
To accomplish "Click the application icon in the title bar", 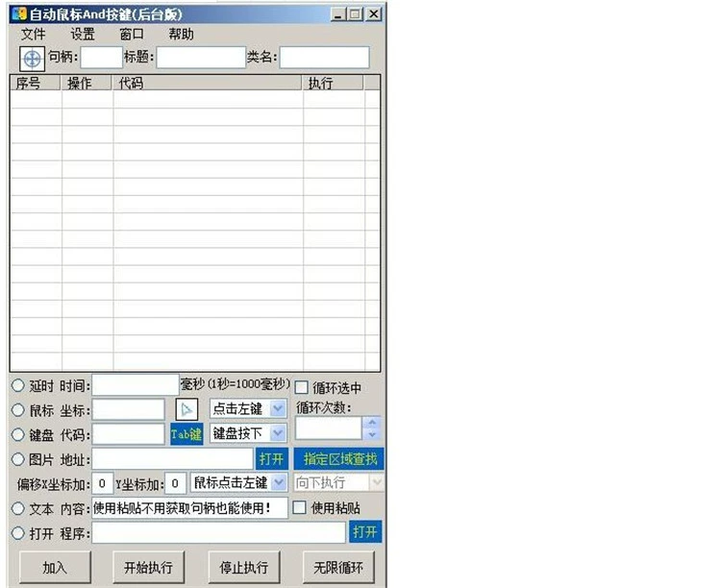I will tap(19, 13).
